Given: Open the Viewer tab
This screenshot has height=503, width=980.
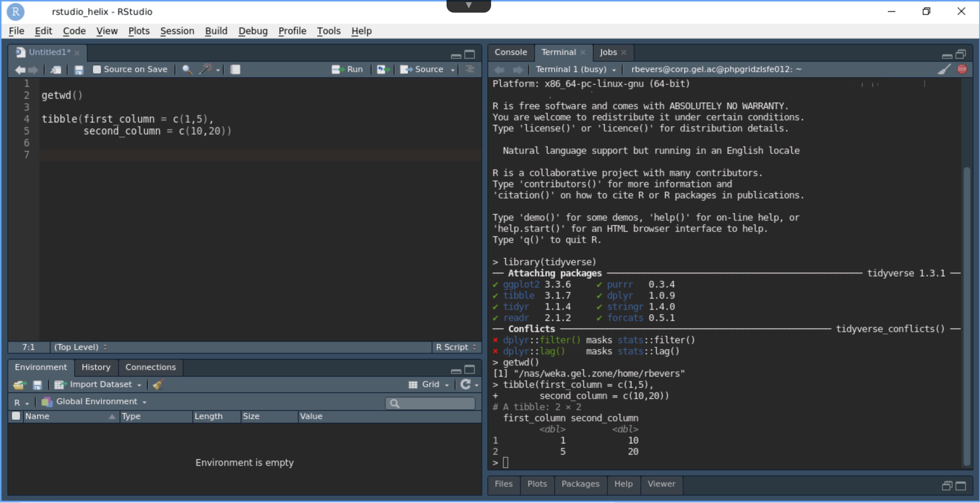Looking at the screenshot, I should click(661, 484).
